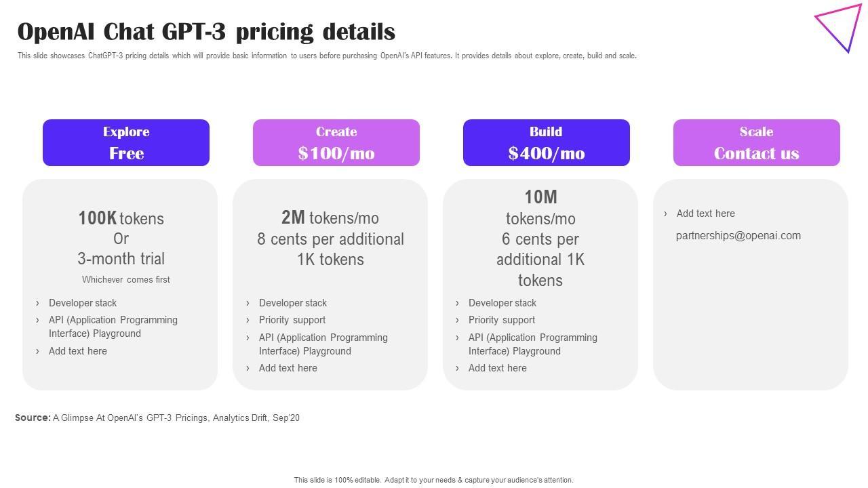Select the Create $100/mo plan header
The height and width of the screenshot is (488, 868).
336,143
